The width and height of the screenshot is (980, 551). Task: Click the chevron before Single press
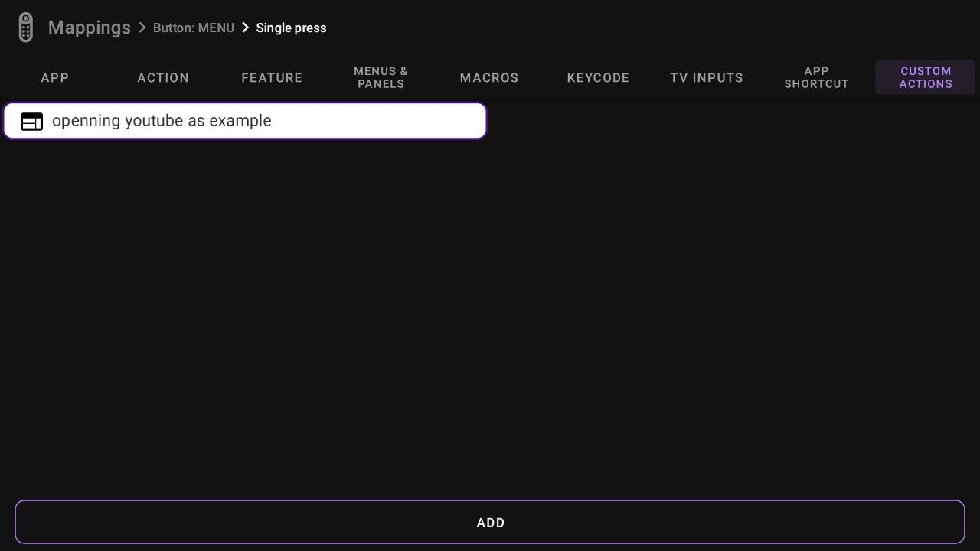click(245, 28)
